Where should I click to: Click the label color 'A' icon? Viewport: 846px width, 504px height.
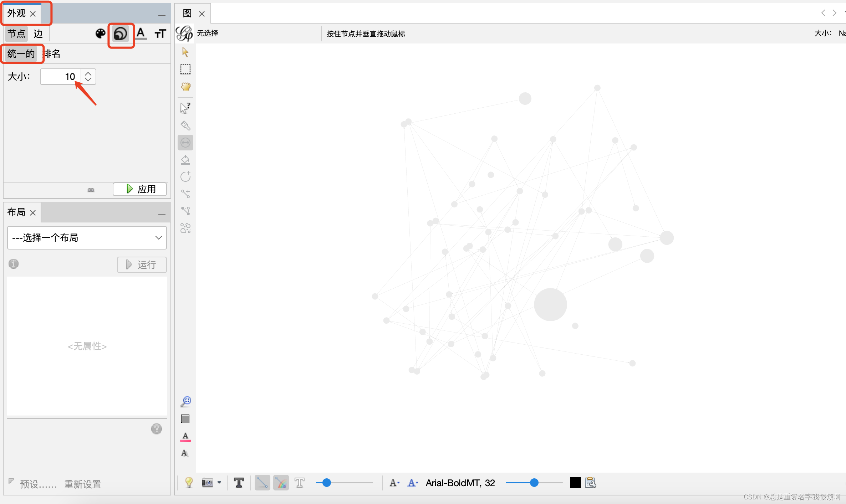(x=141, y=34)
